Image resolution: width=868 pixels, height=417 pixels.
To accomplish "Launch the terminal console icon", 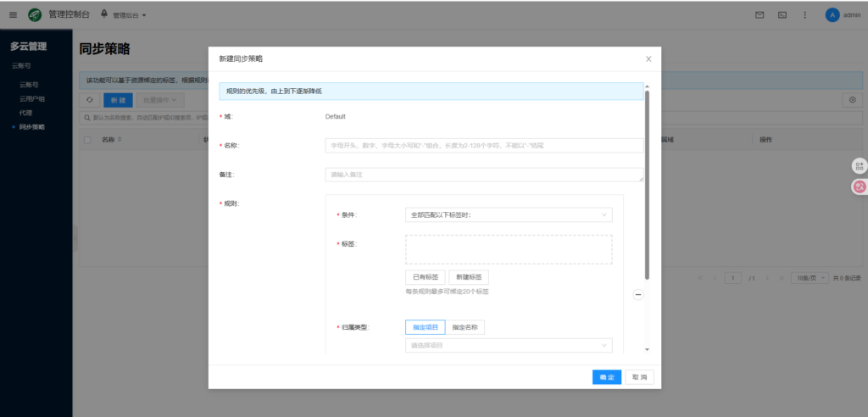I will click(782, 14).
